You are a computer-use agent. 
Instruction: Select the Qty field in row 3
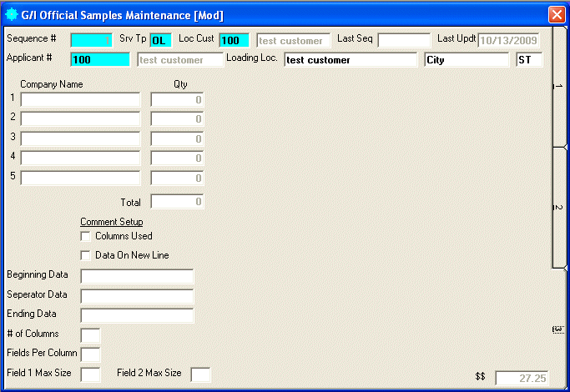point(177,138)
